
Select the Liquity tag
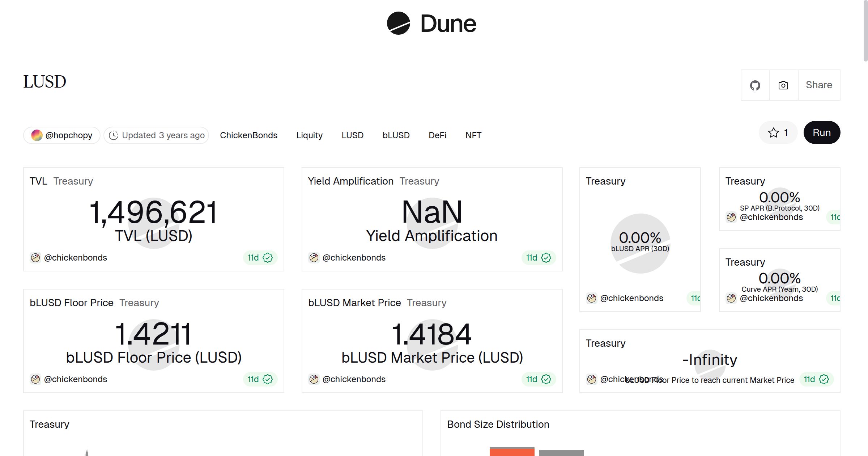(x=309, y=135)
